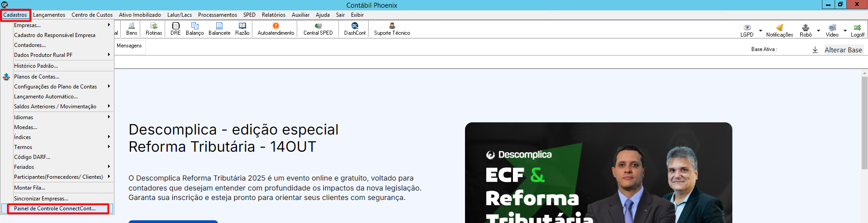The image size is (868, 223).
Task: Select Sincronizar Empresas... entry
Action: click(57, 199)
